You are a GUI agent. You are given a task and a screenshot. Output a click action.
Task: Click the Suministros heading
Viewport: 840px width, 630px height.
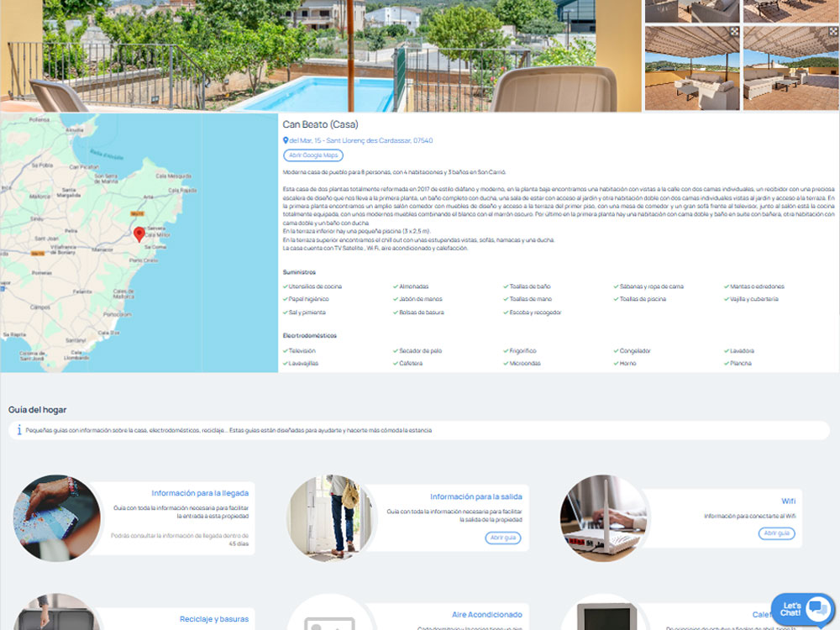(x=299, y=272)
